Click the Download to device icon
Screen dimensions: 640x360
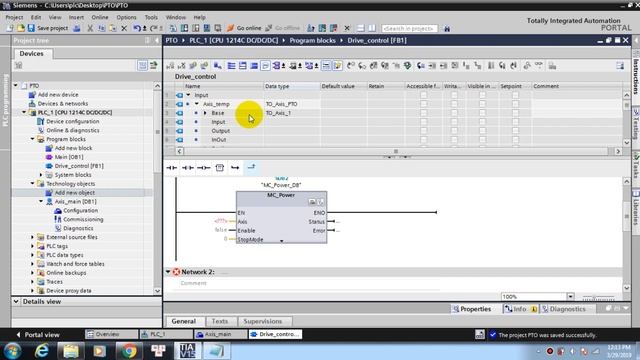[x=184, y=28]
